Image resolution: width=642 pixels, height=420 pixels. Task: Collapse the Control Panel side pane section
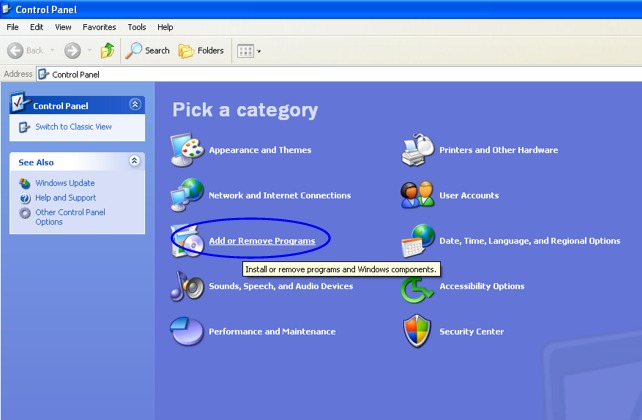coord(135,104)
